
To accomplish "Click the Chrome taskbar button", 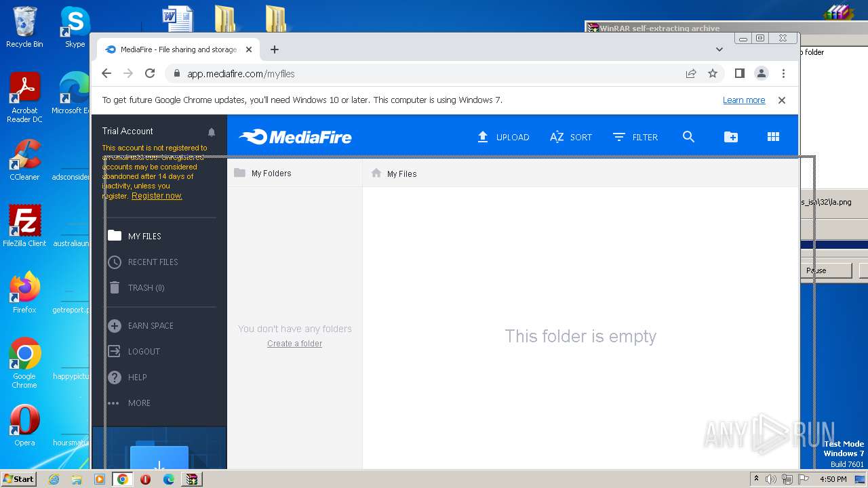I will [x=122, y=479].
